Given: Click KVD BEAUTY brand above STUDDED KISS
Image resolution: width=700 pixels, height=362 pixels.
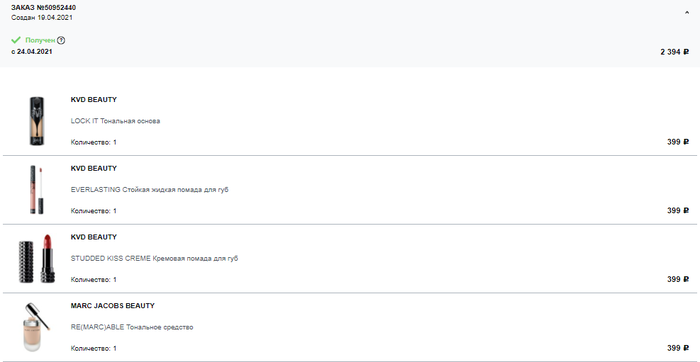Looking at the screenshot, I should pos(94,237).
